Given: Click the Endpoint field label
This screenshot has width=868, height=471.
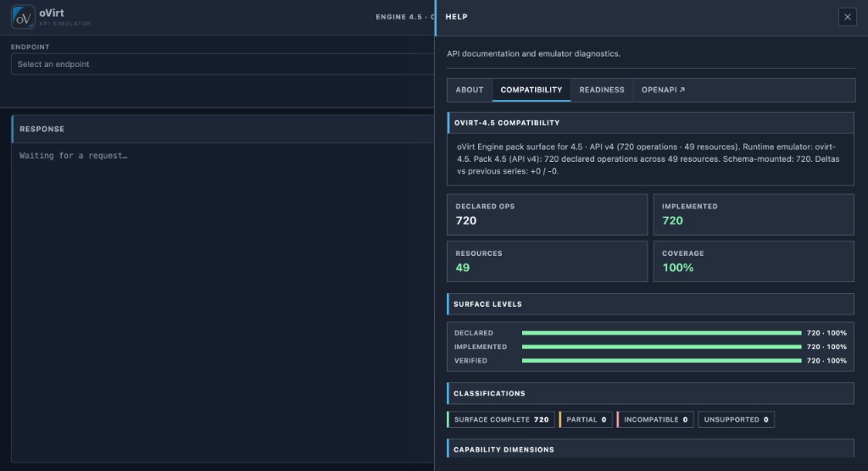Looking at the screenshot, I should coord(30,47).
